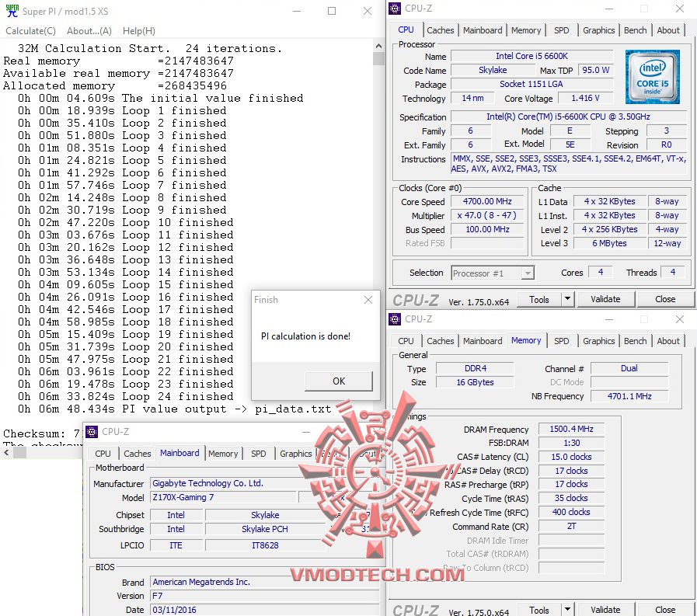This screenshot has height=616, width=697.
Task: Click the Intel Core i5 6600K name field
Action: tap(531, 56)
